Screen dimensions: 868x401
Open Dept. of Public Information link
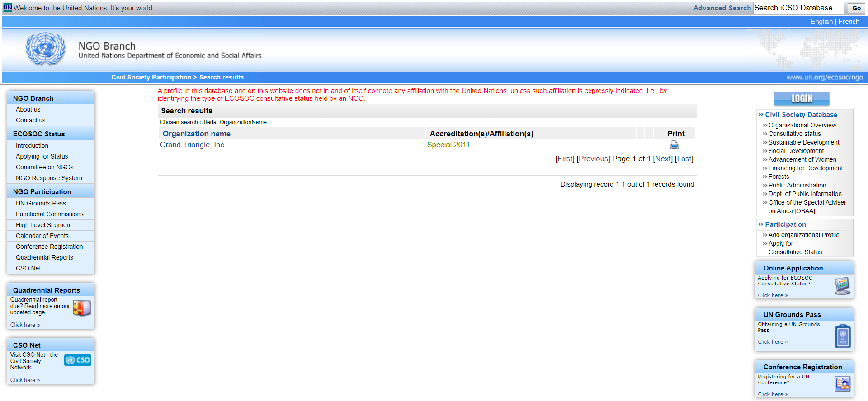click(x=805, y=194)
